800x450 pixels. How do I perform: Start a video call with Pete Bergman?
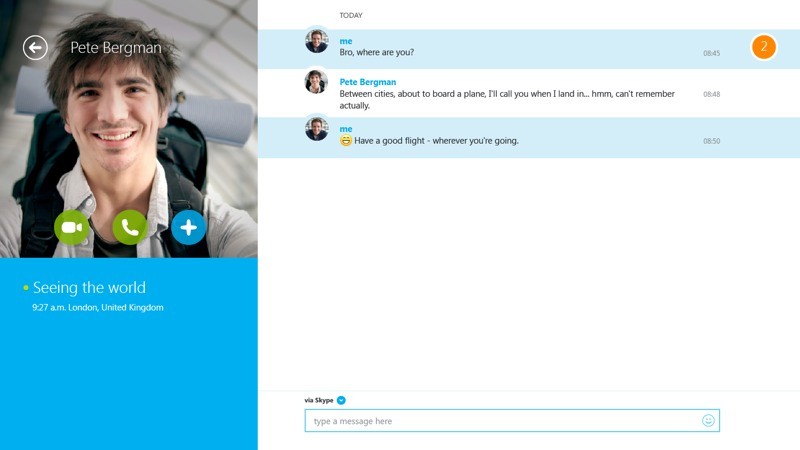pos(71,228)
